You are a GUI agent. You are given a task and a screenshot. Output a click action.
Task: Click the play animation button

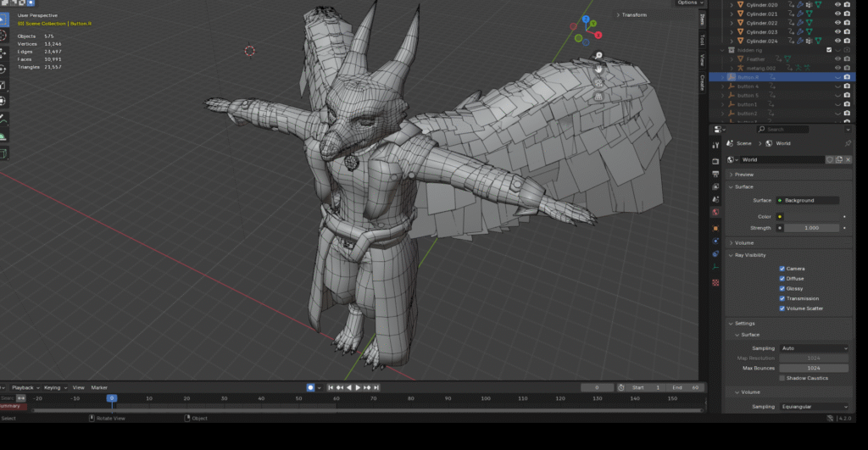tap(358, 387)
